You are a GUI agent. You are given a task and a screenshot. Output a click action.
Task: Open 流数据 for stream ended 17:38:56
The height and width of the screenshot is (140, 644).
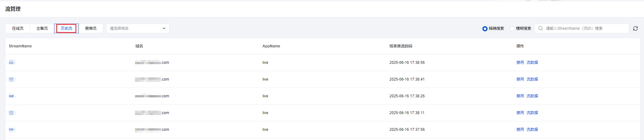[x=532, y=63]
